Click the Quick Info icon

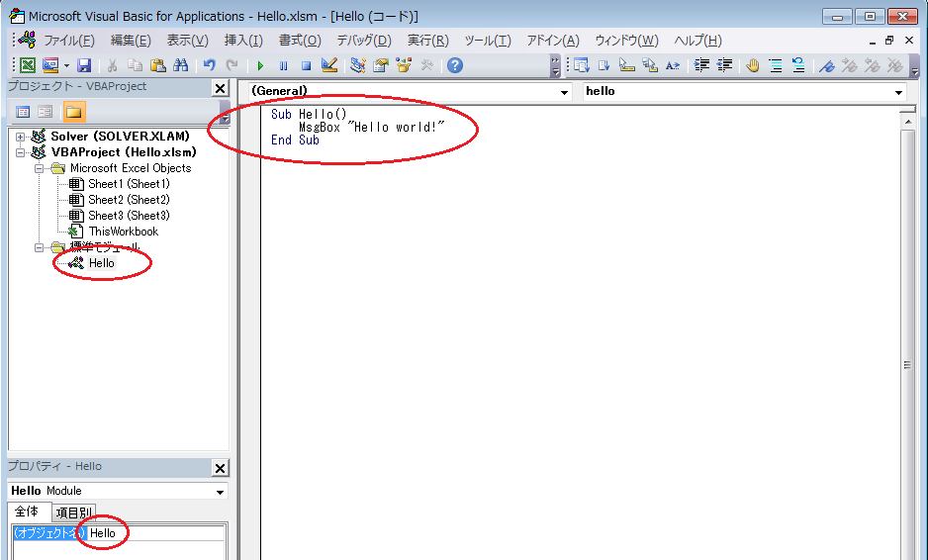[627, 65]
